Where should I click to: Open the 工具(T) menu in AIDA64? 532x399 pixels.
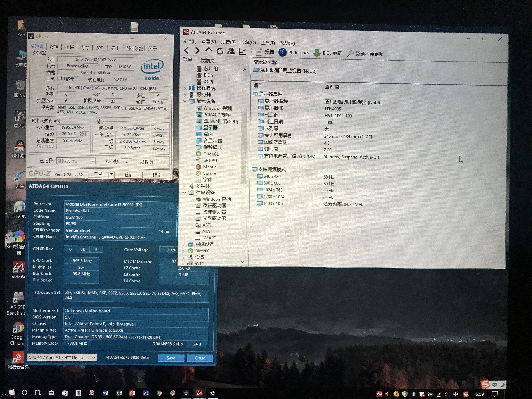[268, 43]
